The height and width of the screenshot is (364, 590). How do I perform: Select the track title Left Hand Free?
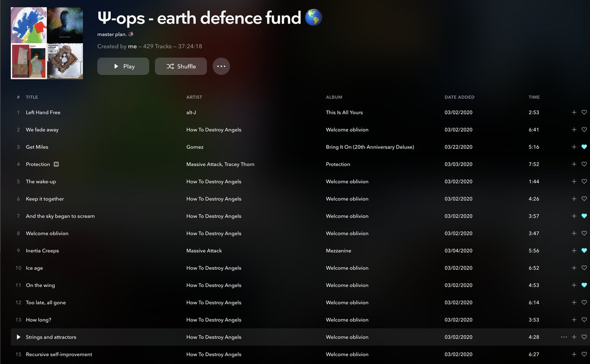43,112
